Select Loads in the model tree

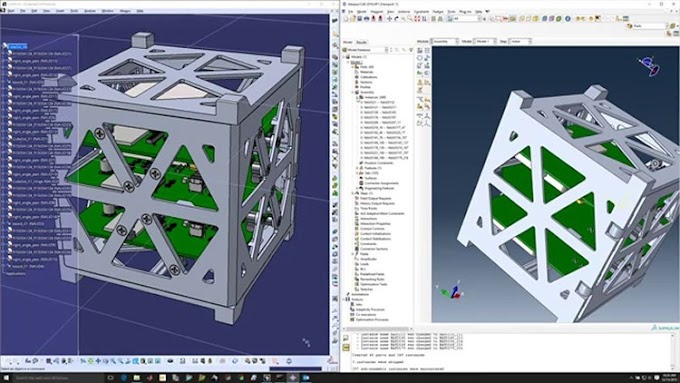point(364,264)
